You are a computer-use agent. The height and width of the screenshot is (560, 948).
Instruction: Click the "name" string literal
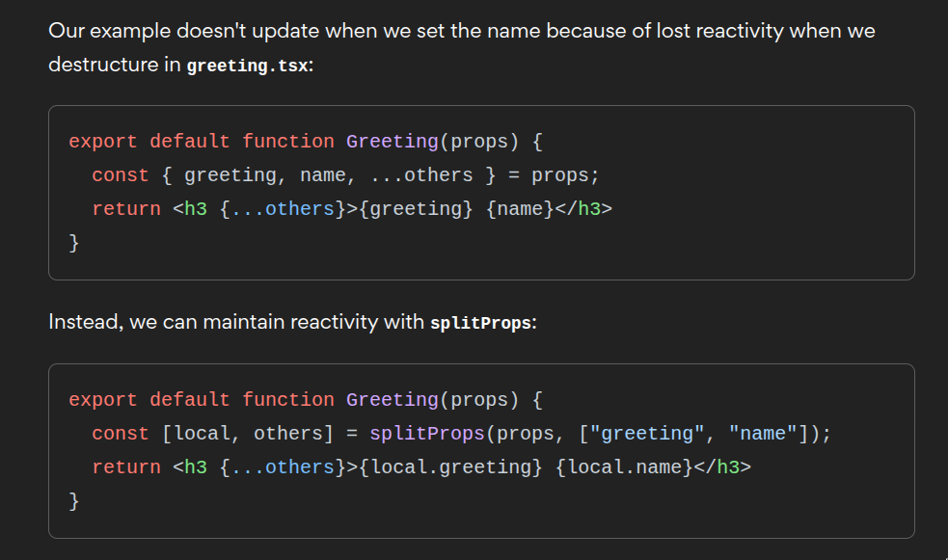pyautogui.click(x=763, y=434)
